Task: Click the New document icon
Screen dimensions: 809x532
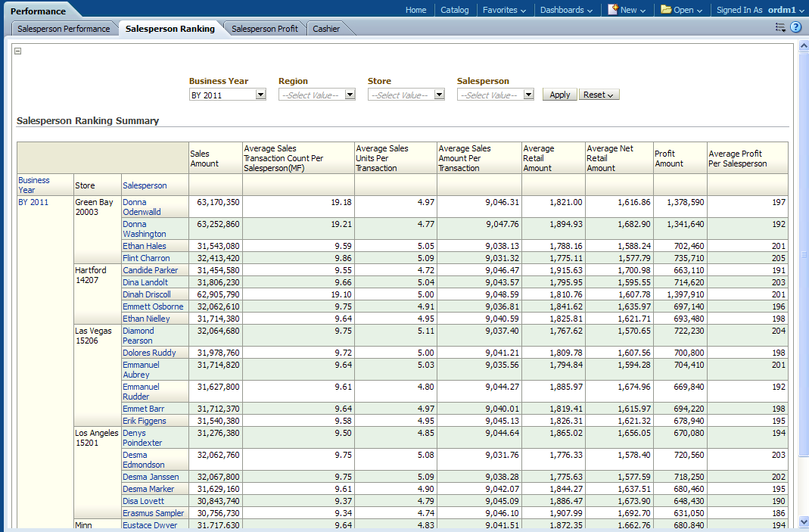Action: [613, 10]
